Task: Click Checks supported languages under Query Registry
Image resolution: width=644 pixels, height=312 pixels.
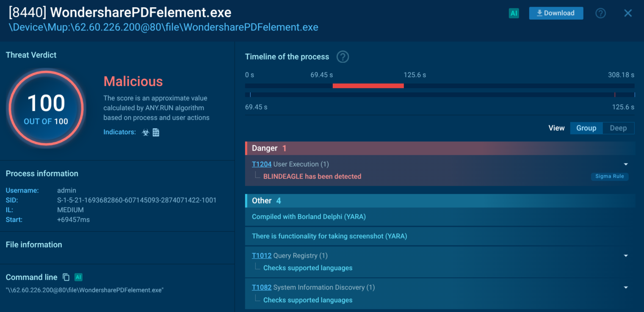Action: tap(308, 268)
